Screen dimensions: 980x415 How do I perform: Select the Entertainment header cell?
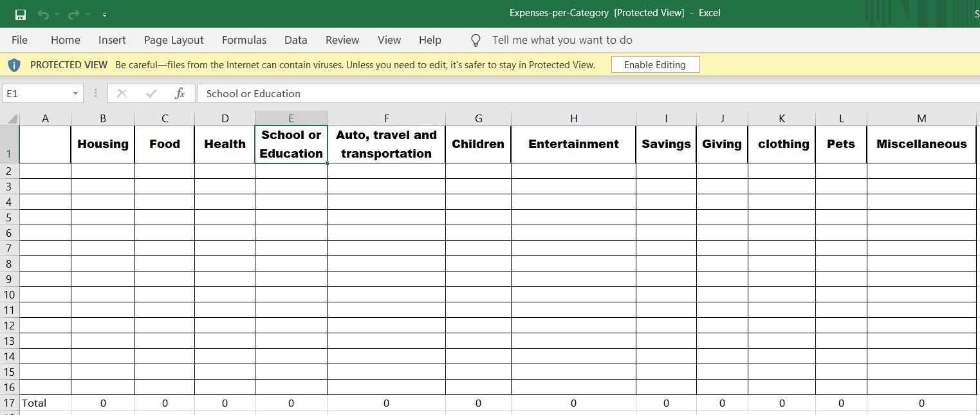[x=573, y=144]
